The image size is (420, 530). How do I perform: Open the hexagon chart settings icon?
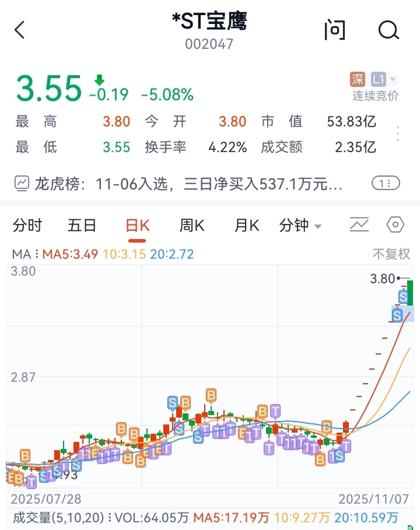tap(395, 225)
